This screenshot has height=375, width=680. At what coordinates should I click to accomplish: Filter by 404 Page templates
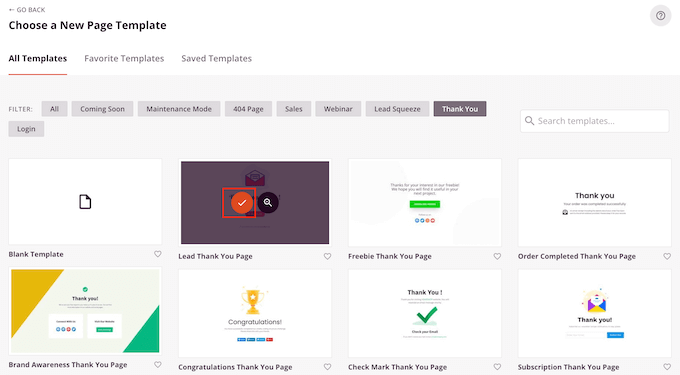(x=248, y=109)
